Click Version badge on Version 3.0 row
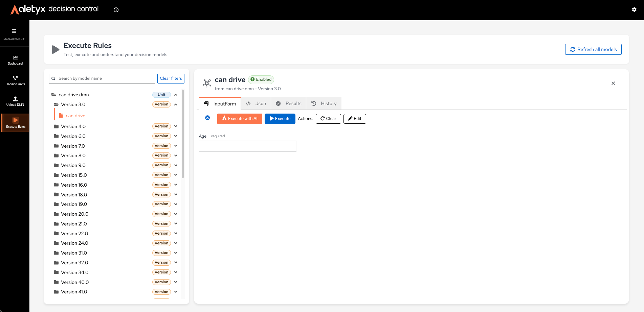 (161, 104)
